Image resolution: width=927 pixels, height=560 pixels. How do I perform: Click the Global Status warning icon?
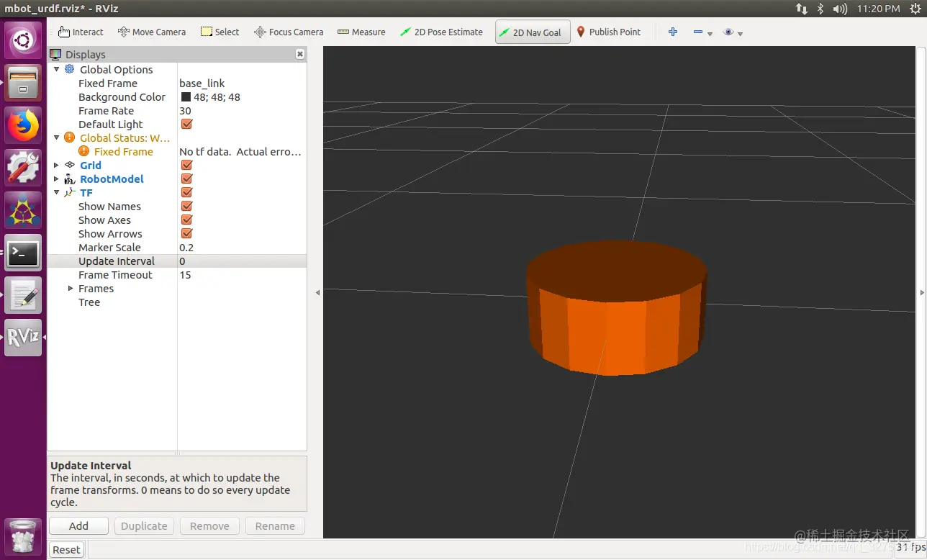point(69,137)
